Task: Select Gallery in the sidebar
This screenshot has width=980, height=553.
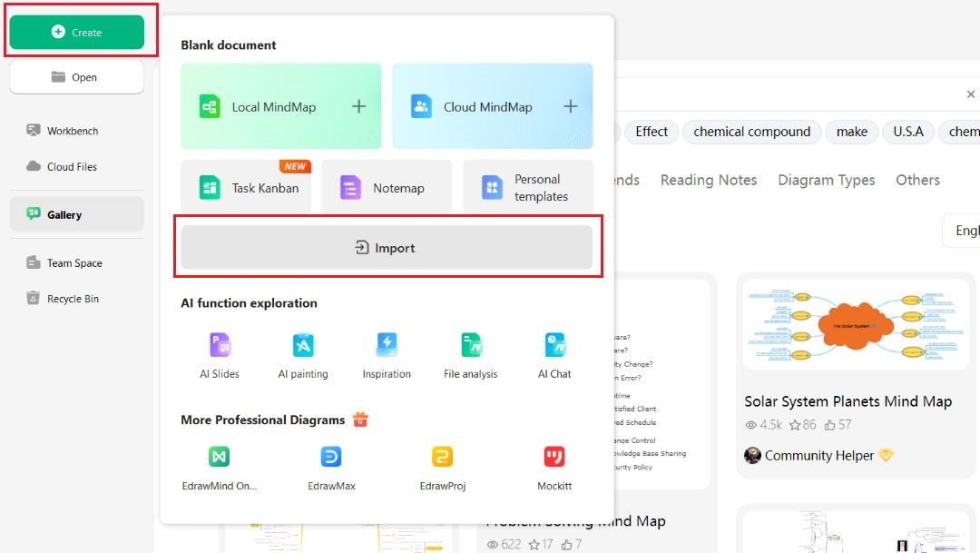Action: click(77, 214)
